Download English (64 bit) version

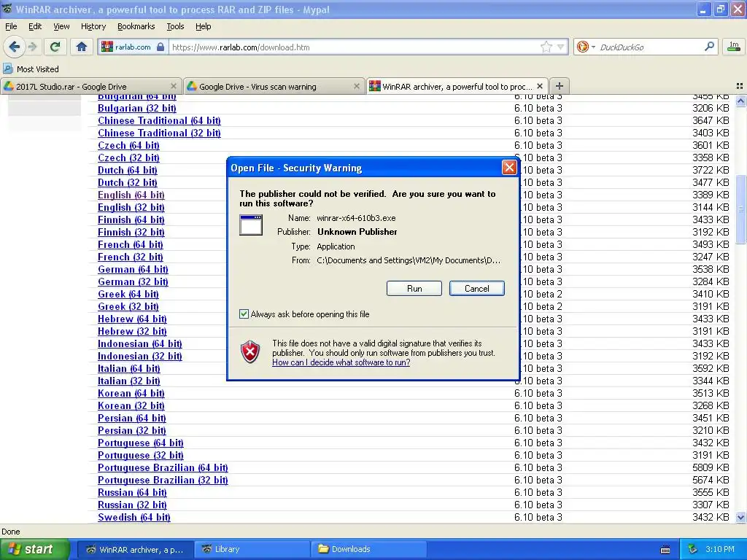pos(131,195)
